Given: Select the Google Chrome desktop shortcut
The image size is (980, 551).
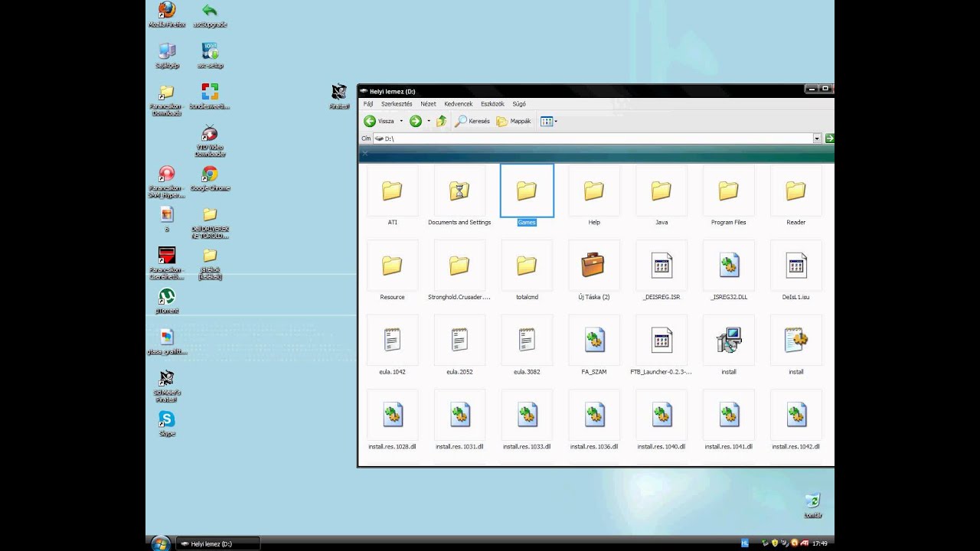Looking at the screenshot, I should tap(210, 178).
